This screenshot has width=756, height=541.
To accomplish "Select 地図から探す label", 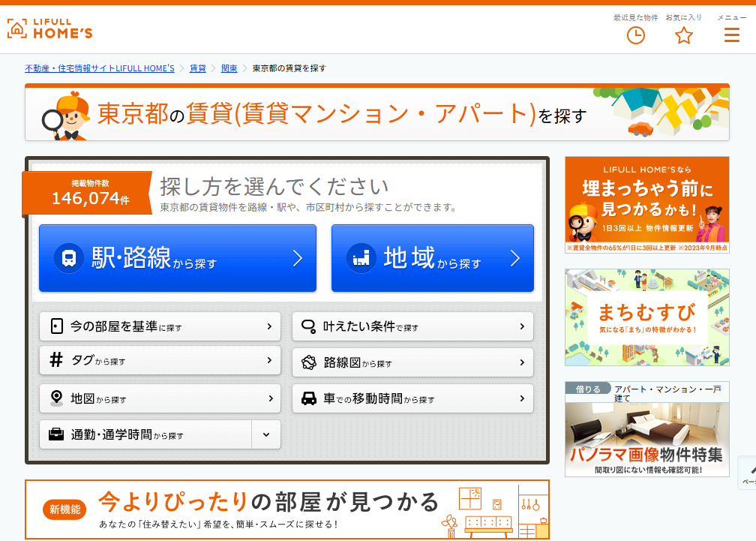I will point(98,398).
